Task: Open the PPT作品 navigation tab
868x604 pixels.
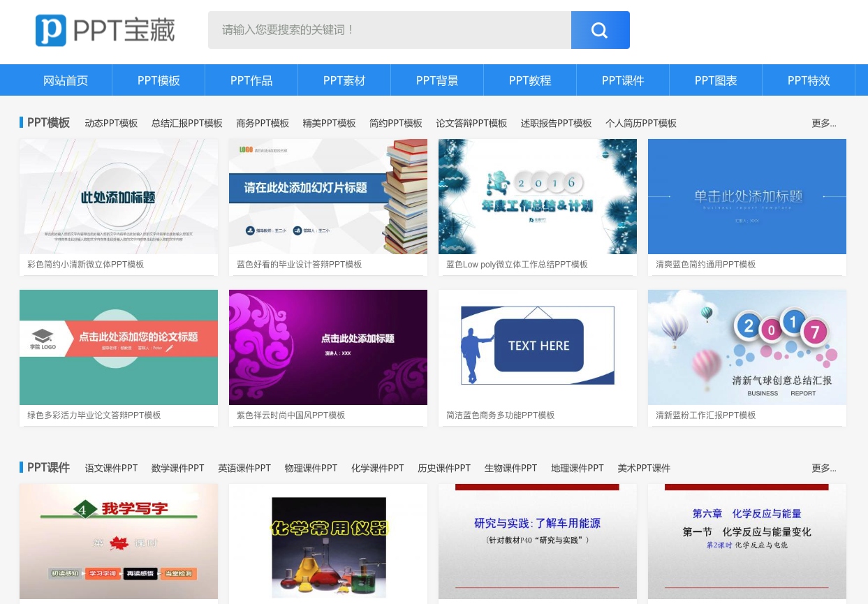Action: coord(251,80)
